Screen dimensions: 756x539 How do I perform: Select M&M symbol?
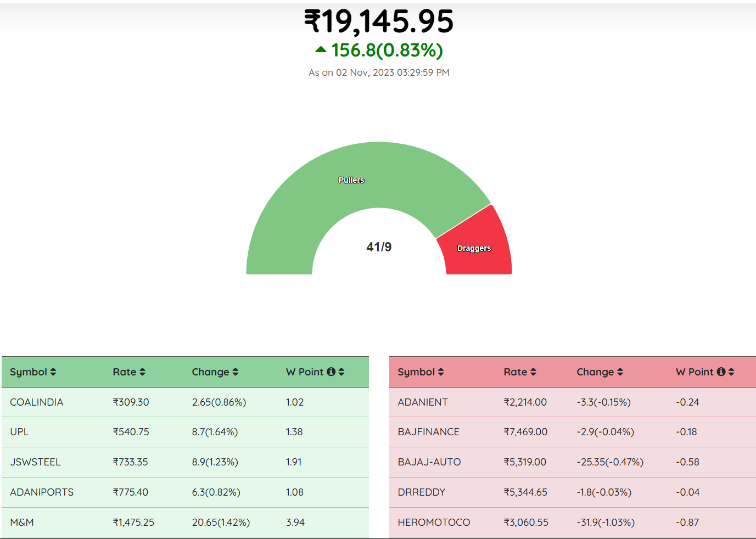point(22,523)
